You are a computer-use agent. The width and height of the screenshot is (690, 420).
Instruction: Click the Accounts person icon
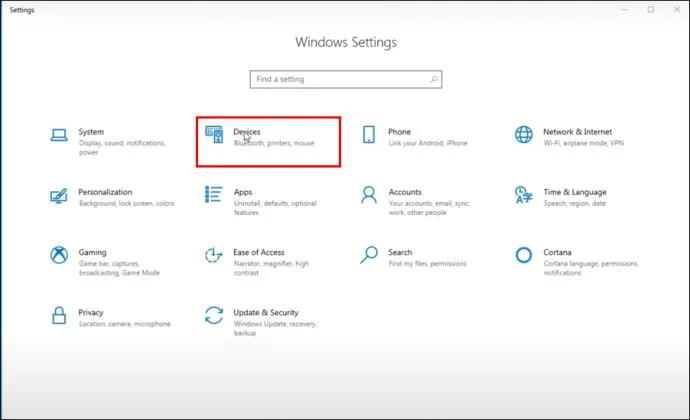click(369, 195)
